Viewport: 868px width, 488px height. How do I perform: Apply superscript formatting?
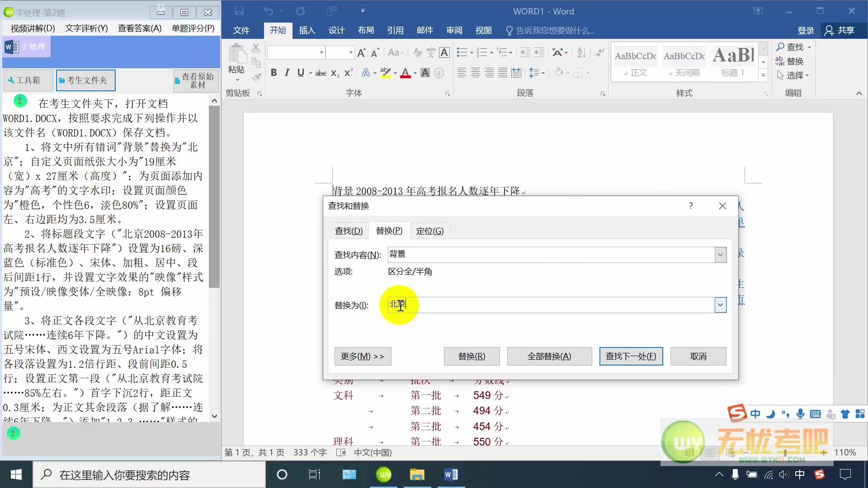[x=348, y=72]
